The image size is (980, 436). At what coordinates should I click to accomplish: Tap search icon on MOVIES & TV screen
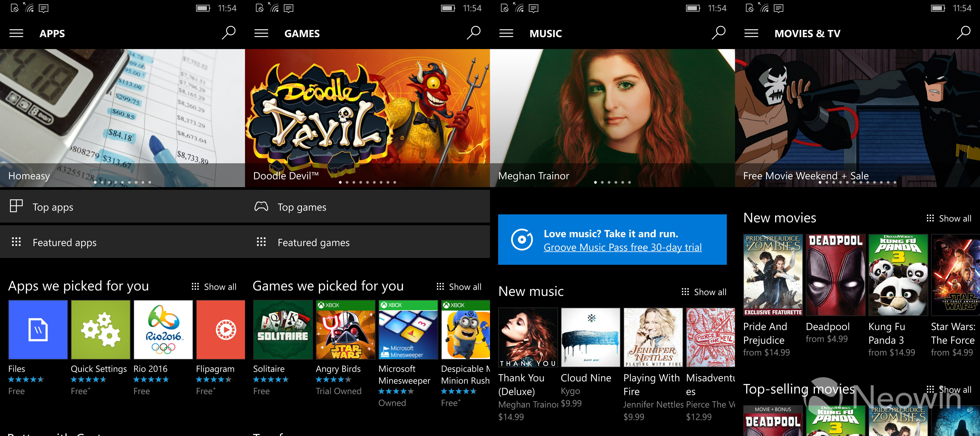tap(964, 33)
